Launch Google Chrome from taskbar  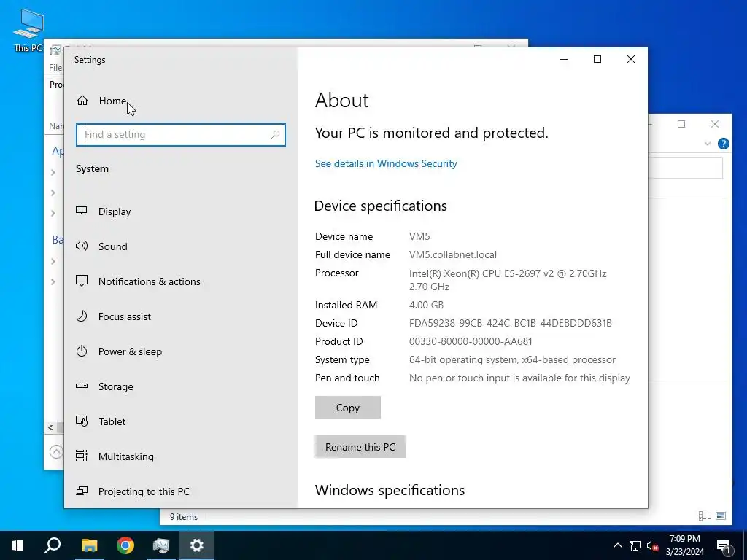coord(125,545)
